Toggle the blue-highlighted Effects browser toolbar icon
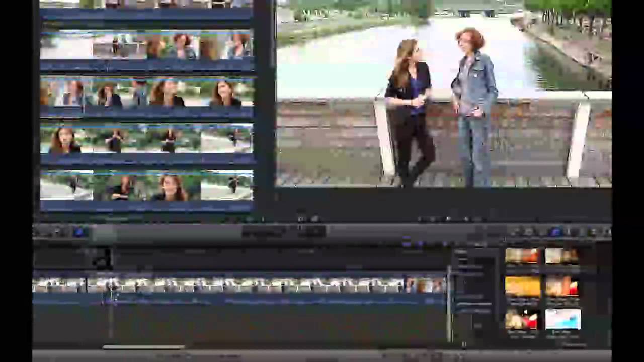This screenshot has width=644, height=362. [555, 232]
